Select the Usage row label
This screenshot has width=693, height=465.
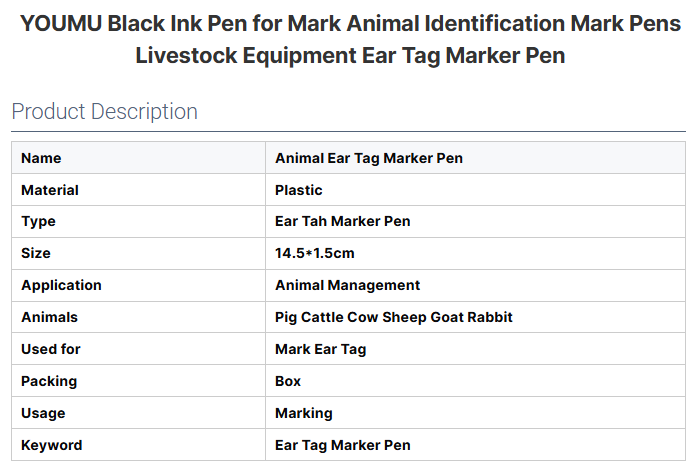tap(43, 413)
